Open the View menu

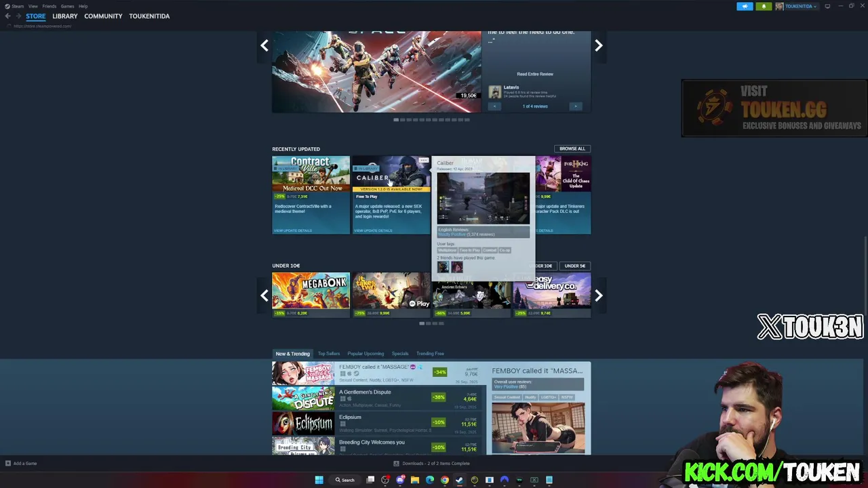(33, 6)
